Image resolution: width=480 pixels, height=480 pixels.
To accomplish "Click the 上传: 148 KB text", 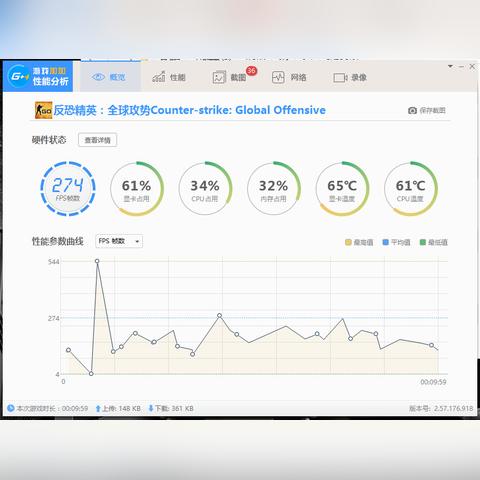I will tap(121, 408).
